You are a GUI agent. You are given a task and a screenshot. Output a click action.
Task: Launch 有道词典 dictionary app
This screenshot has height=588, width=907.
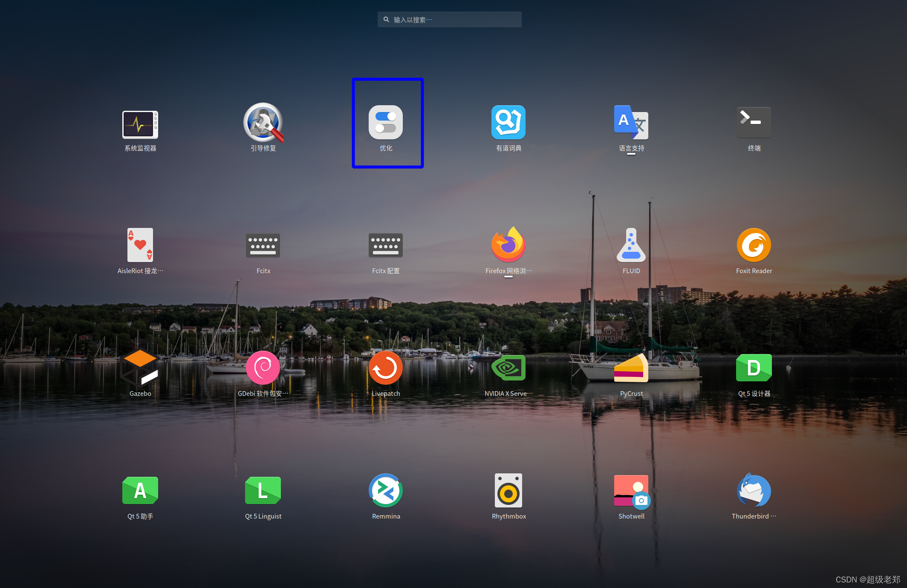tap(508, 123)
